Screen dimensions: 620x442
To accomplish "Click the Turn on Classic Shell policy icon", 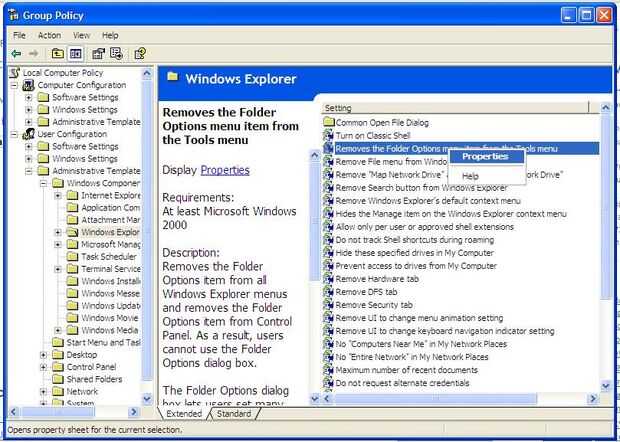I will 328,136.
